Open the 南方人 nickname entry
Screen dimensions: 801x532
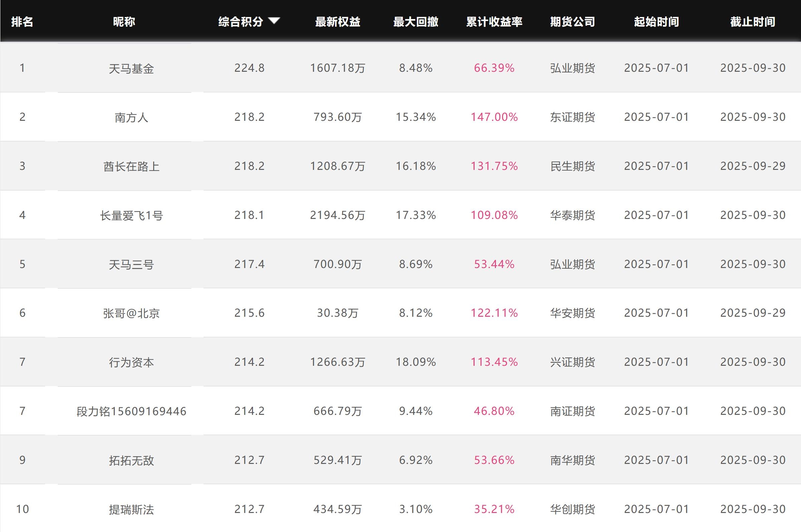tap(131, 118)
